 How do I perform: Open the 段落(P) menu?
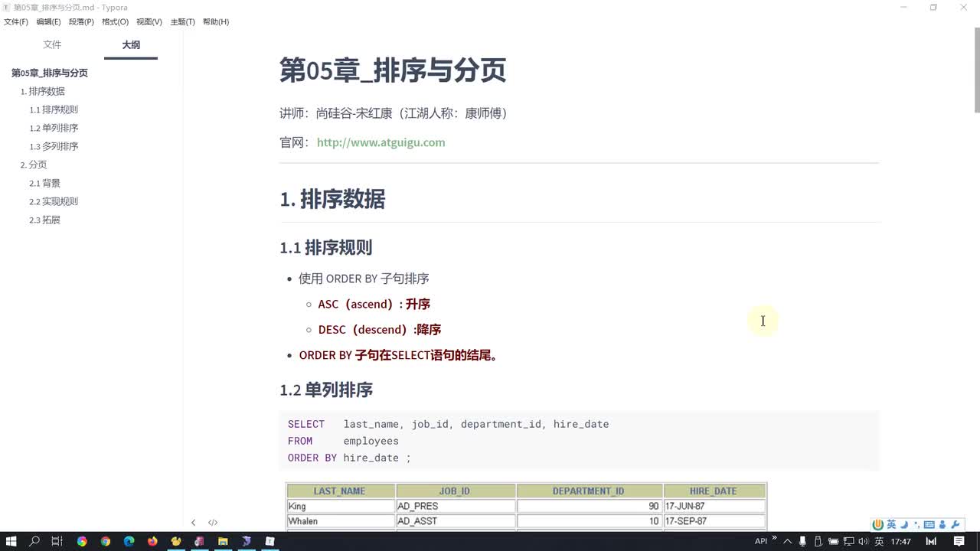tap(81, 22)
